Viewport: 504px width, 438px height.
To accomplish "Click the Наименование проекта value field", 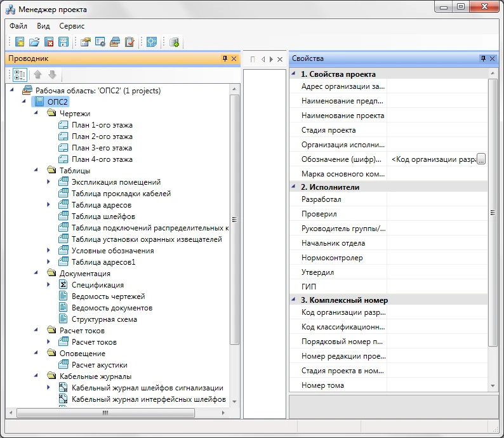I will pos(437,116).
